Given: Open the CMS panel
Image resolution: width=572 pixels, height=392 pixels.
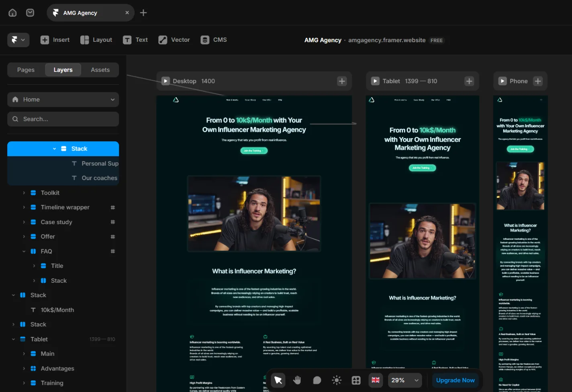Looking at the screenshot, I should 214,40.
